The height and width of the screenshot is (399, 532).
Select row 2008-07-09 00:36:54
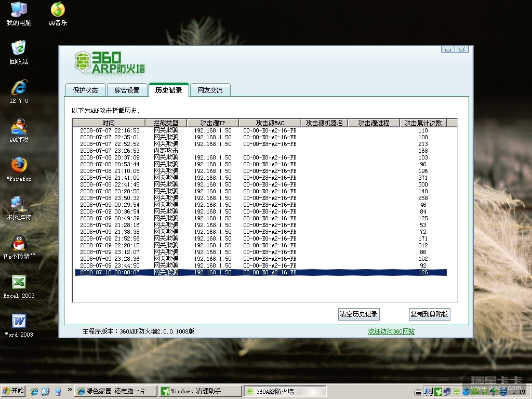(261, 211)
